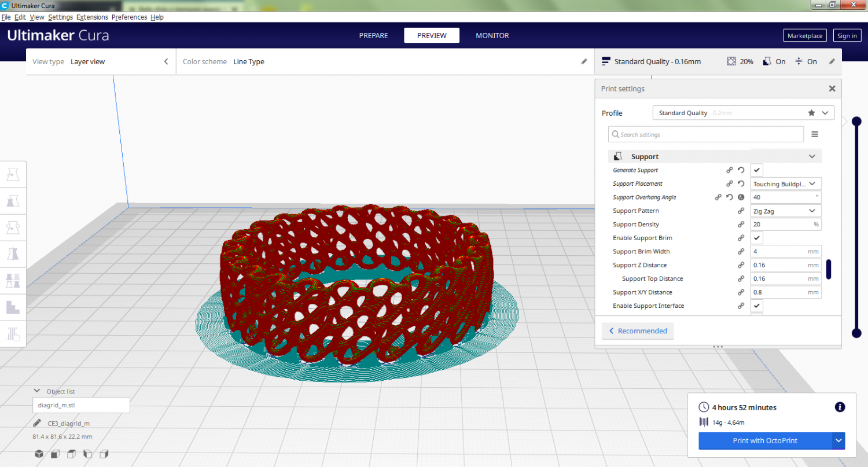
Task: Collapse the View type panel chevron
Action: pyautogui.click(x=166, y=61)
